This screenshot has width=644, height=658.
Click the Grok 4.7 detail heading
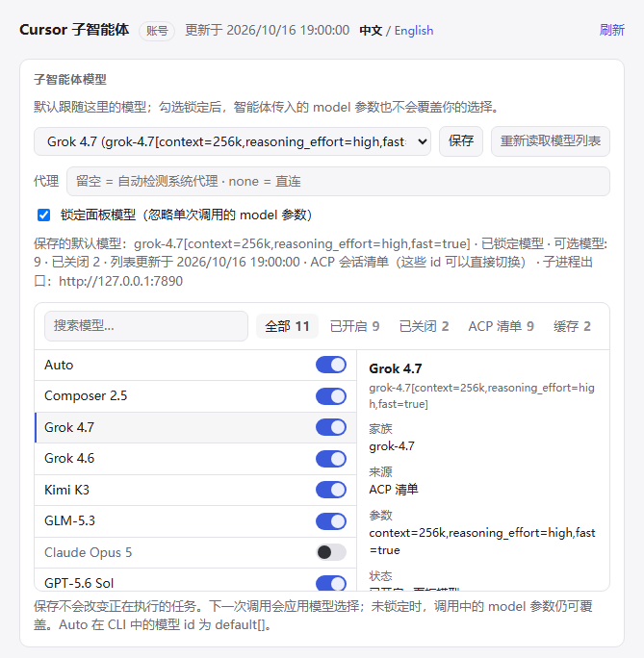pyautogui.click(x=396, y=368)
